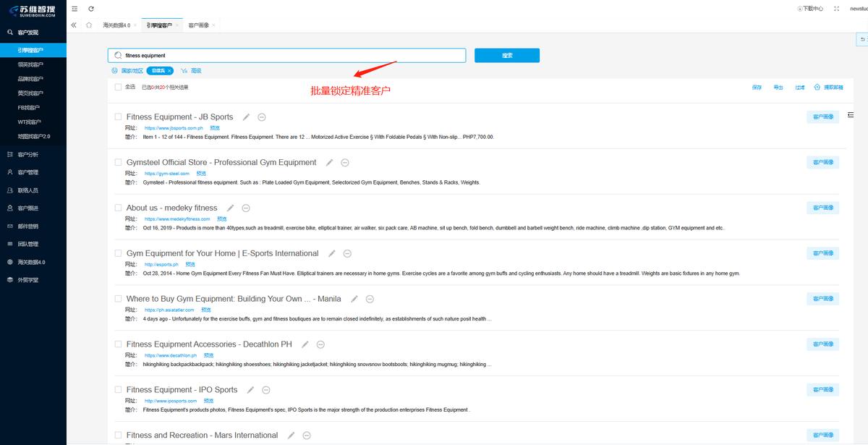Edit the Where to Buy Gym Equipment entry

pos(354,299)
